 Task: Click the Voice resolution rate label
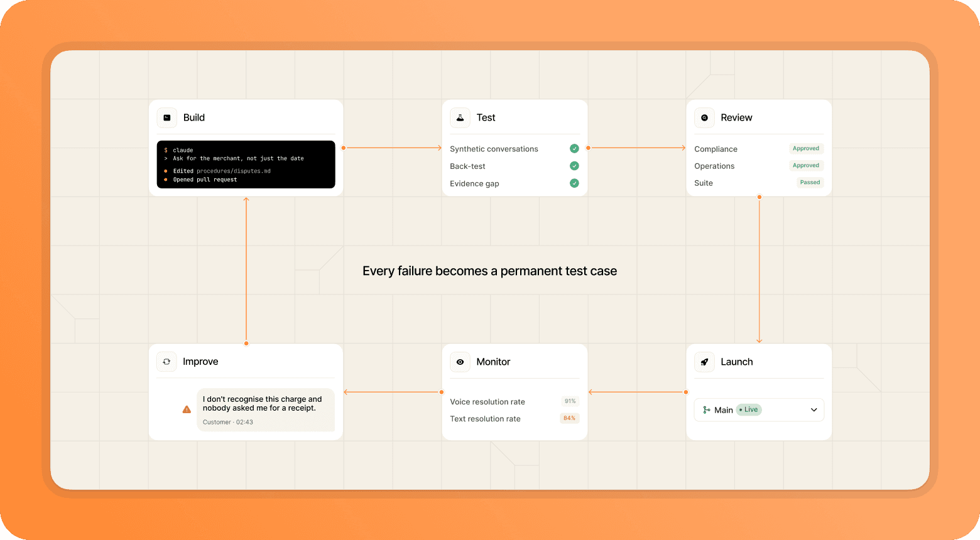(487, 402)
